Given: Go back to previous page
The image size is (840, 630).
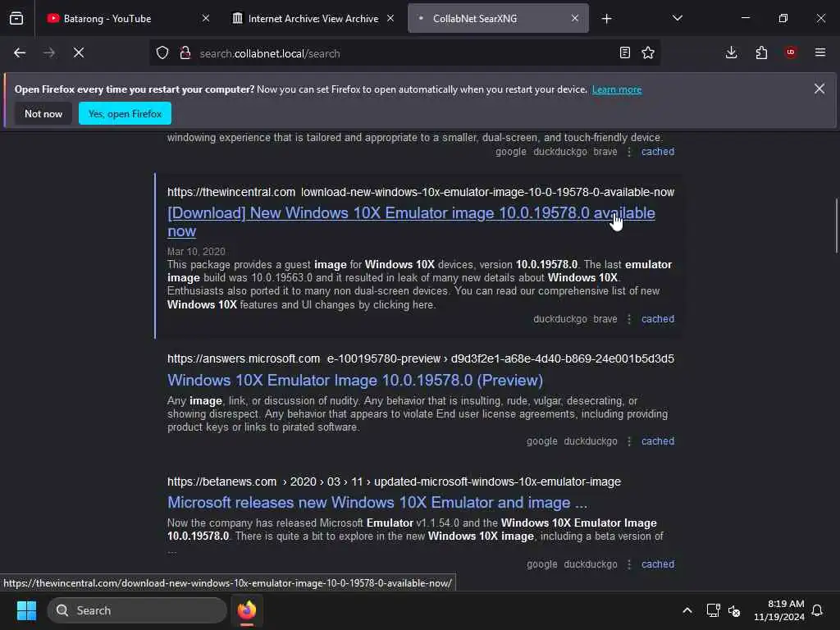Looking at the screenshot, I should click(20, 53).
